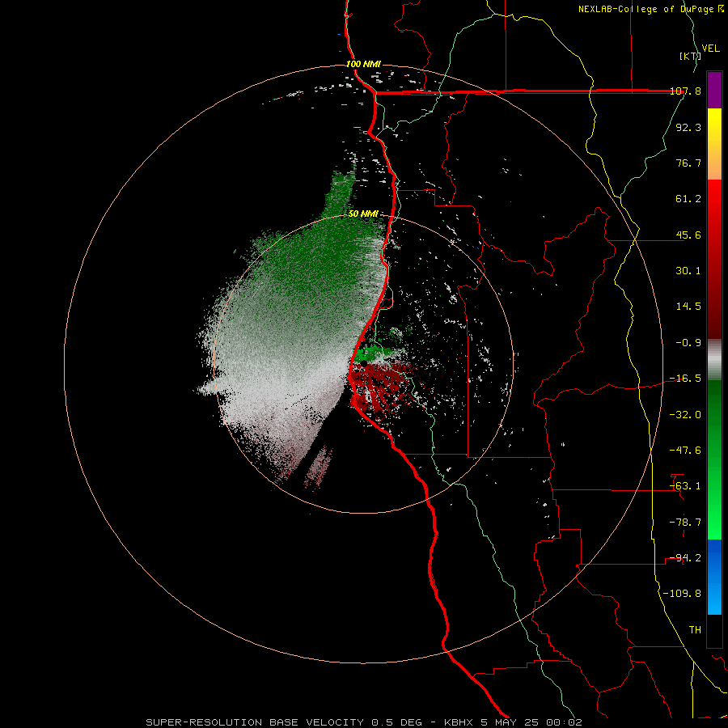Click the black radar site dot at the rings' center
The width and height of the screenshot is (728, 728).
click(363, 363)
